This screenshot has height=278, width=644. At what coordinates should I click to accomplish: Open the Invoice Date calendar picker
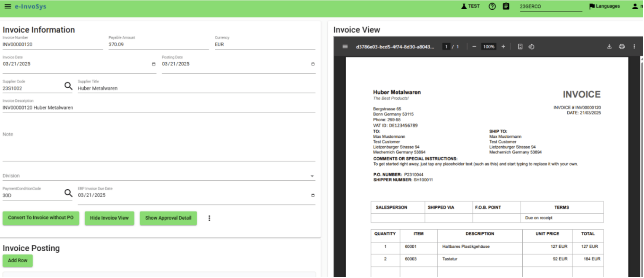coord(153,64)
